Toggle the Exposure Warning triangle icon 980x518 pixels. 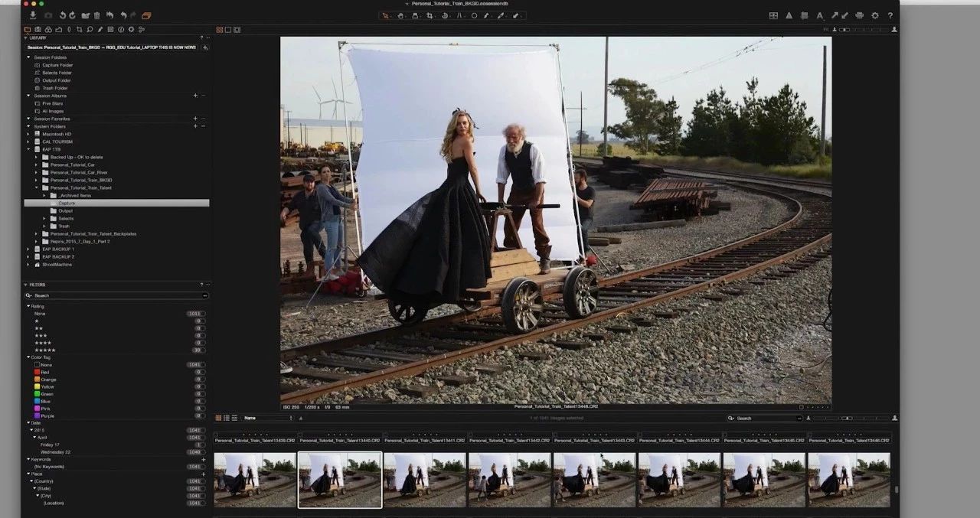pyautogui.click(x=789, y=15)
